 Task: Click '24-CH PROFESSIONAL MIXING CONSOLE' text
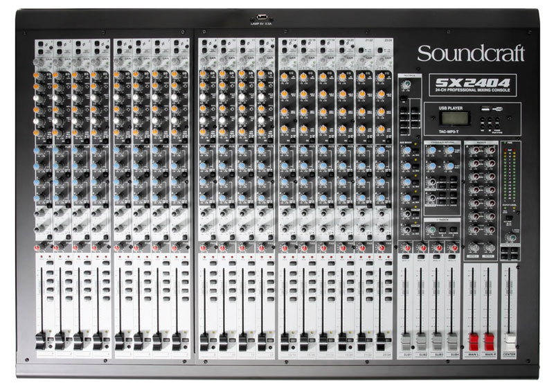[473, 90]
